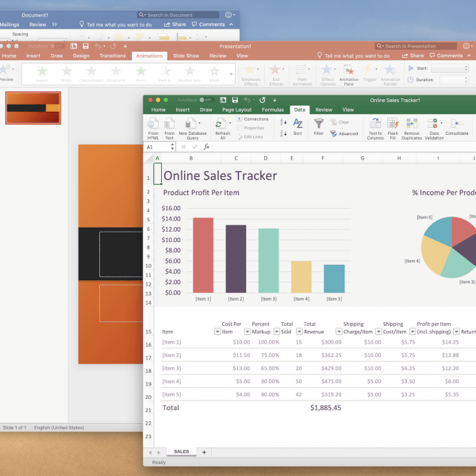The height and width of the screenshot is (476, 476).
Task: Click animation Start dropdown field
Action: (x=450, y=68)
